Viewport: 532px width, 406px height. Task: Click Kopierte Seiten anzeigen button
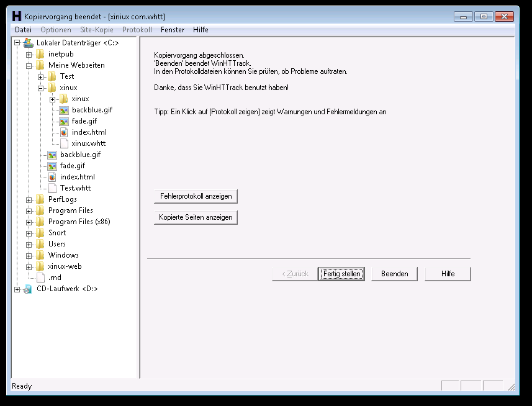pos(196,217)
